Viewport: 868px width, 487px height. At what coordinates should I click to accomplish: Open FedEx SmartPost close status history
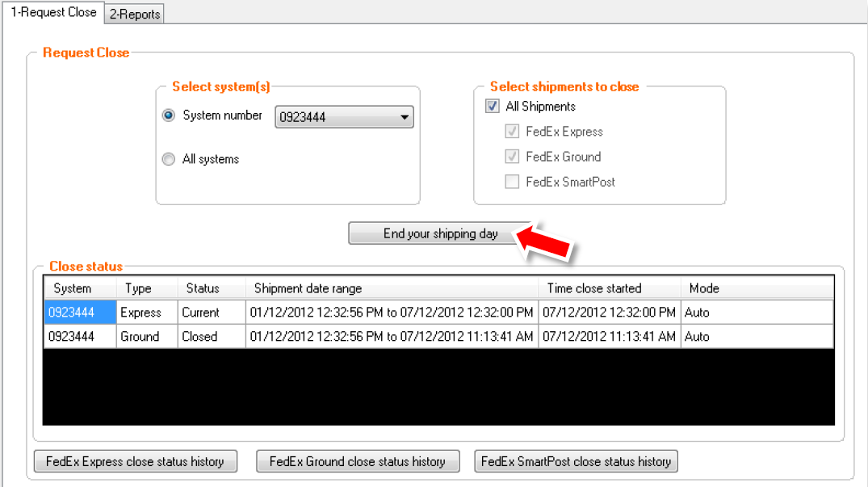click(x=576, y=461)
